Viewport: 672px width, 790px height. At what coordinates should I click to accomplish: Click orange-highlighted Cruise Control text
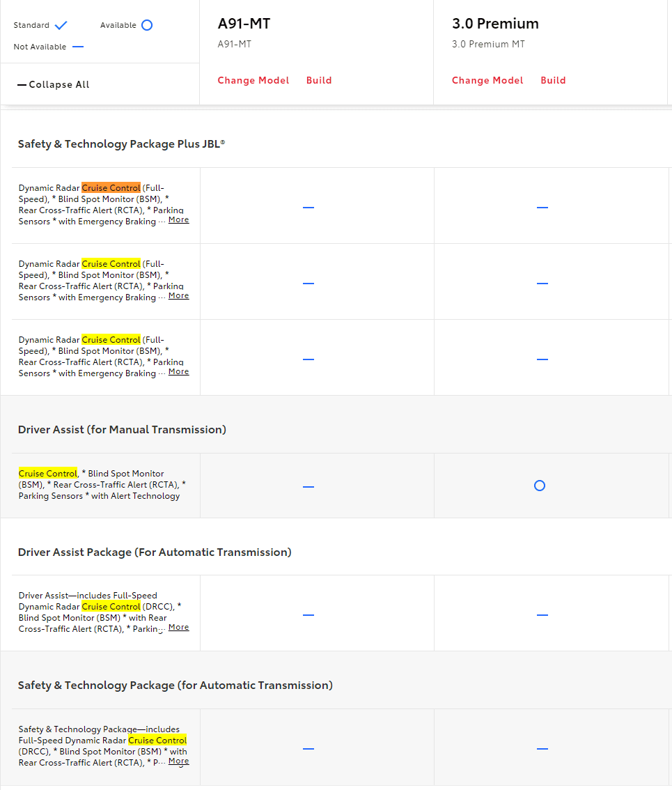pos(111,188)
